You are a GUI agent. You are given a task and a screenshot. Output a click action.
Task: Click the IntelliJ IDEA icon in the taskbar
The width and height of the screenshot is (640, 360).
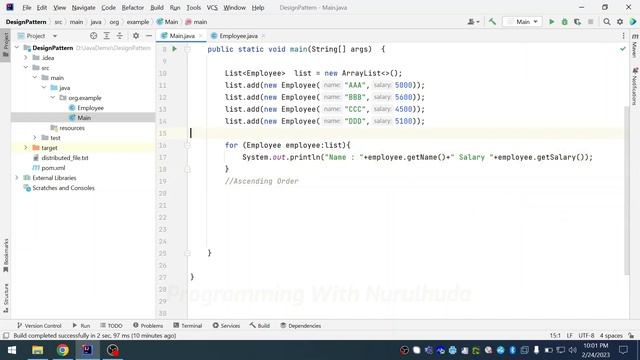click(x=87, y=350)
